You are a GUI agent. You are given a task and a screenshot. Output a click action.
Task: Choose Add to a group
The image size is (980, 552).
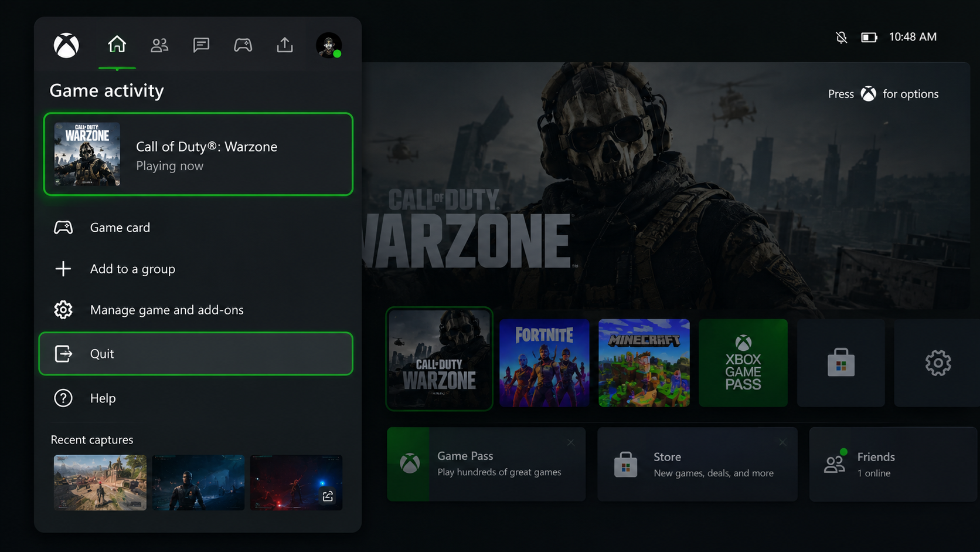click(x=198, y=269)
